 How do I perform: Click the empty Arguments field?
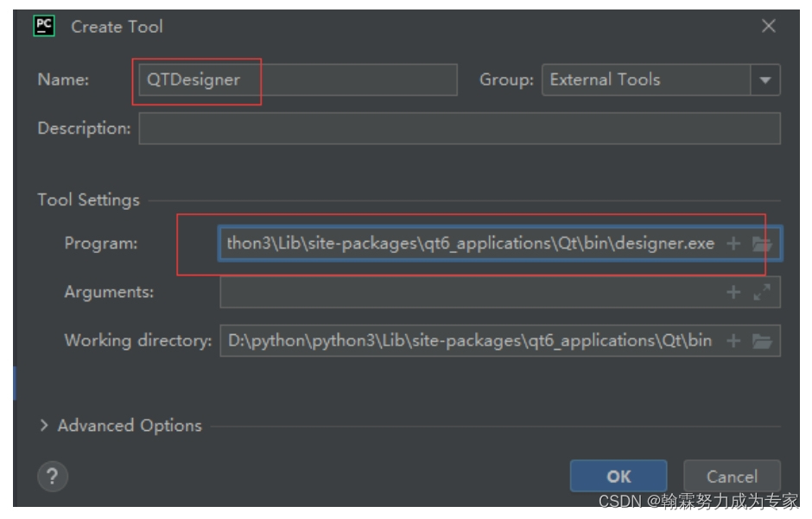point(500,293)
